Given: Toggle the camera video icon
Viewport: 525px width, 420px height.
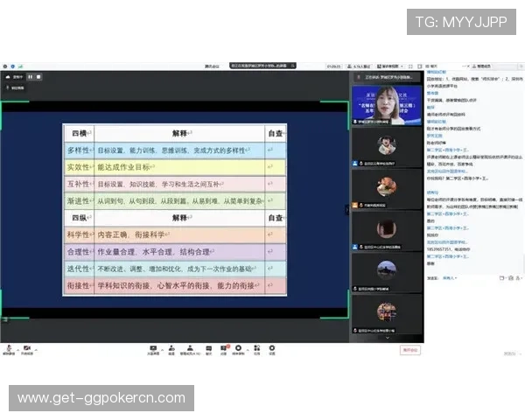Looking at the screenshot, I should [27, 350].
